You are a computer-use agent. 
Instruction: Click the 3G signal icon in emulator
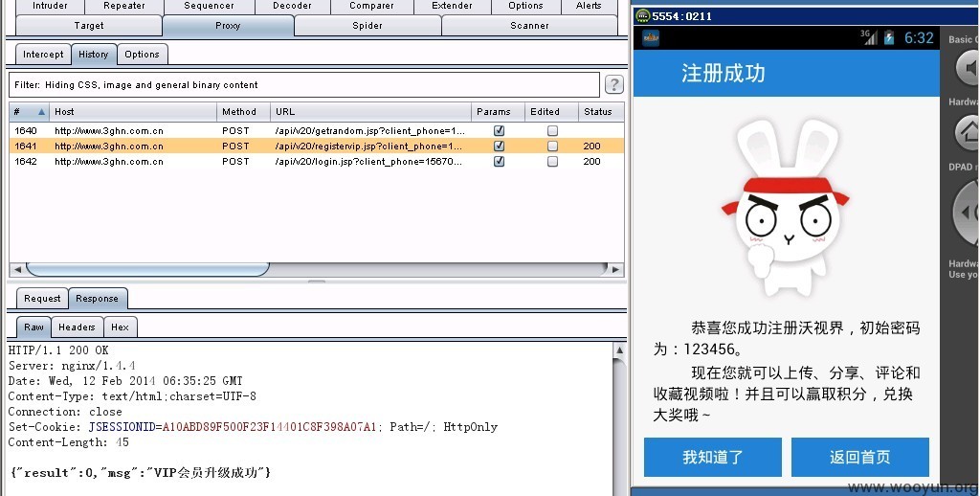coord(869,37)
